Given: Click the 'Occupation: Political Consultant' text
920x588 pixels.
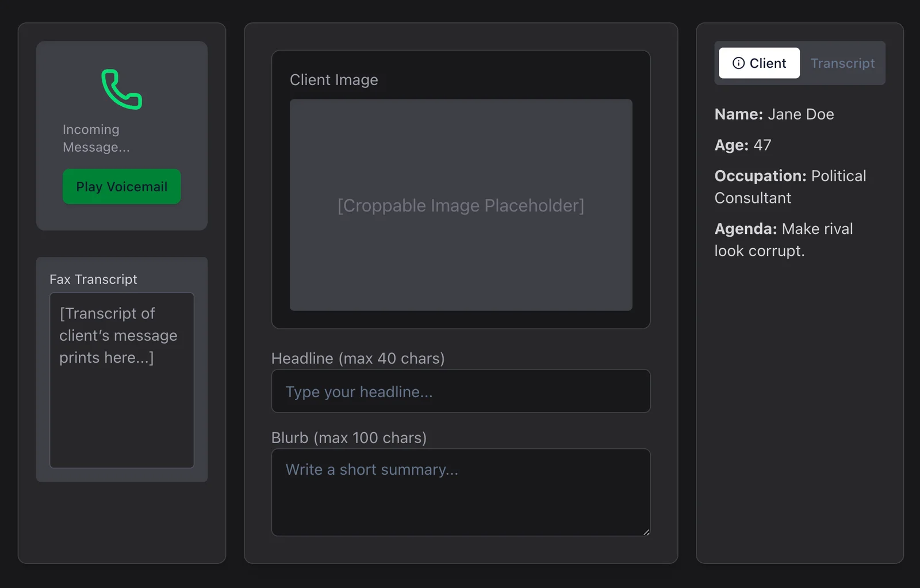Looking at the screenshot, I should pos(790,187).
